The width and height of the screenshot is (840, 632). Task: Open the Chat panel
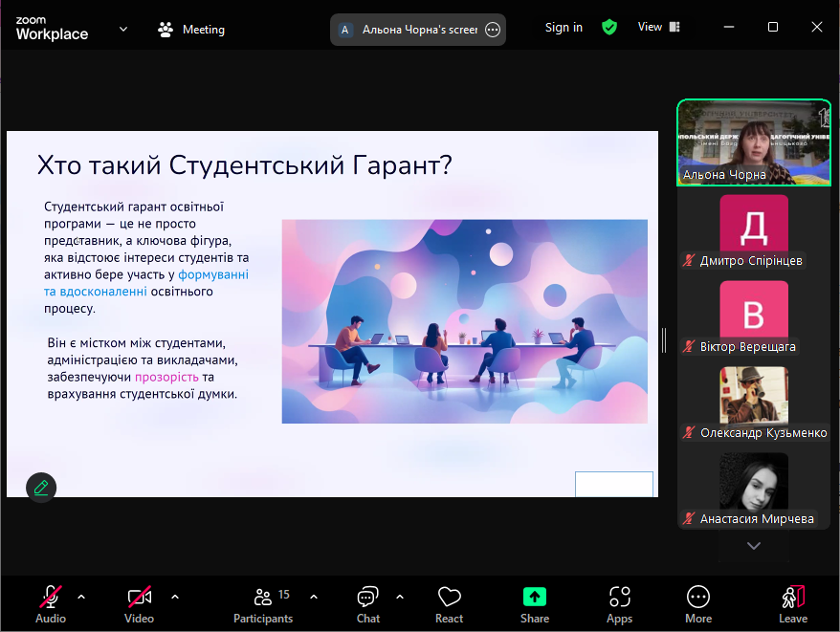tap(368, 604)
